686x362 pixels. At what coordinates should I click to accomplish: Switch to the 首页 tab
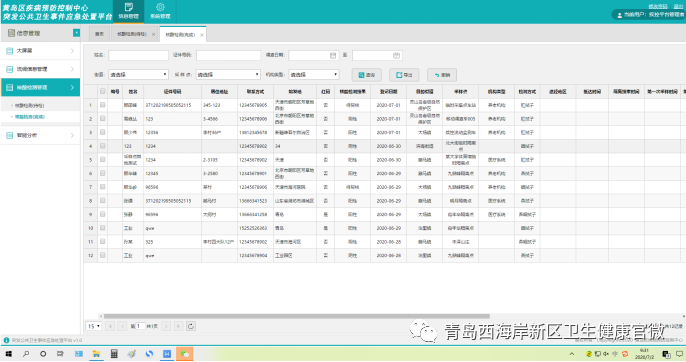pyautogui.click(x=100, y=34)
